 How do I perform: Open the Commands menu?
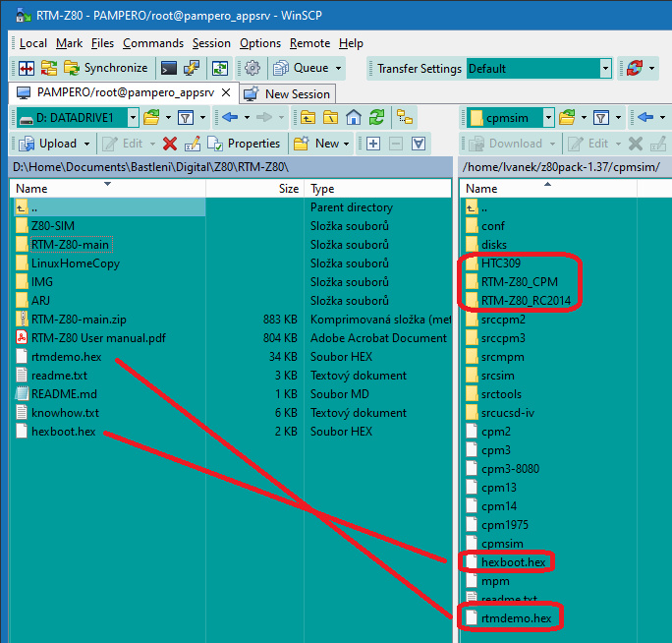(153, 43)
